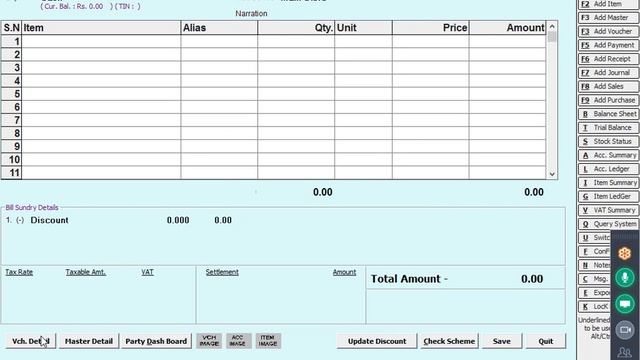
Task: Open Vch. Detail
Action: 31,341
